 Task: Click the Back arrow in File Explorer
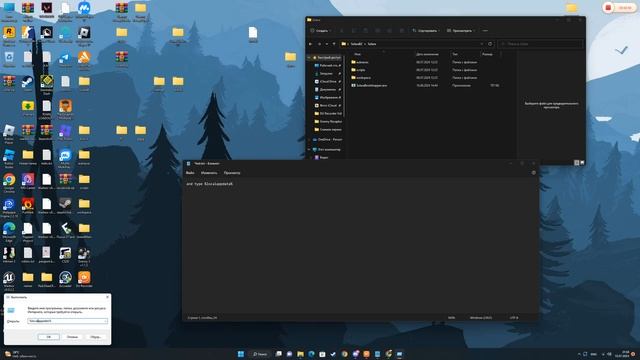click(311, 44)
